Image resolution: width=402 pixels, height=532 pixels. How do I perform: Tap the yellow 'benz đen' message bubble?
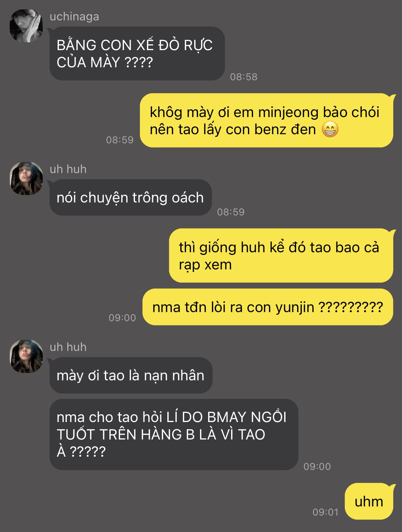pos(266,121)
